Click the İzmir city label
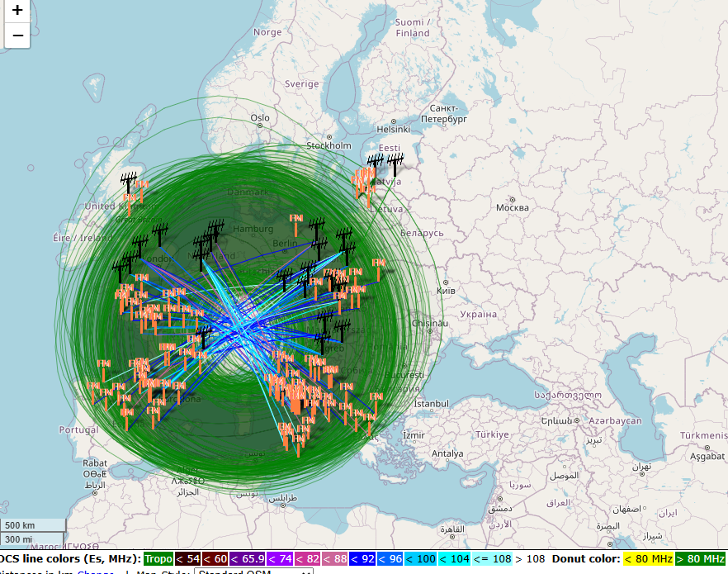Viewport: 728px width, 574px height. point(414,435)
